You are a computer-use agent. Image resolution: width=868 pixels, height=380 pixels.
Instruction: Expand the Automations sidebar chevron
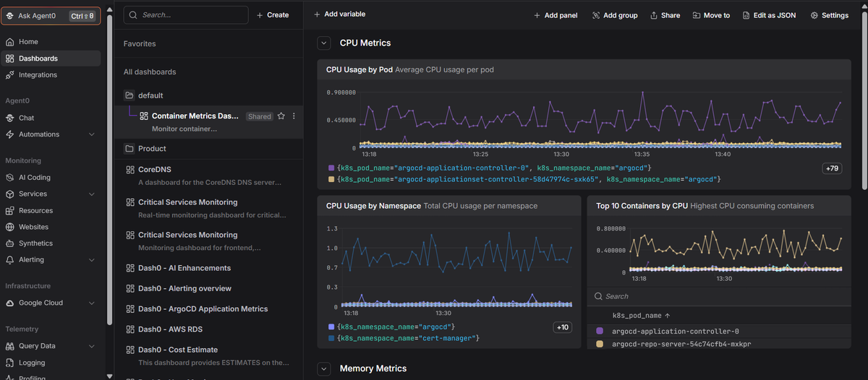[x=91, y=134]
